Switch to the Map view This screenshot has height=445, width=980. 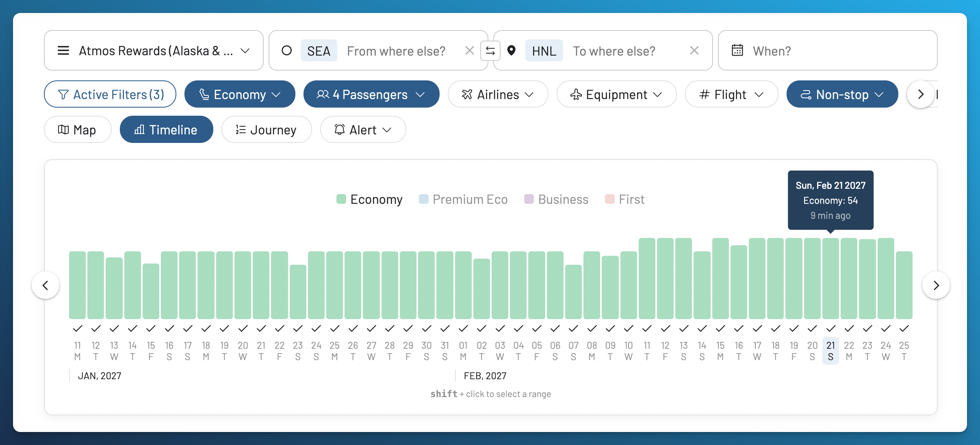coord(78,130)
